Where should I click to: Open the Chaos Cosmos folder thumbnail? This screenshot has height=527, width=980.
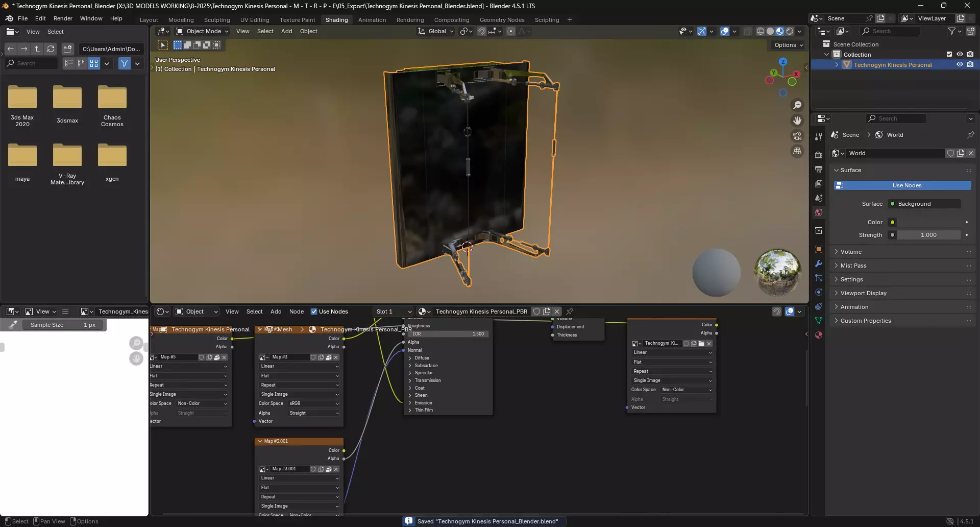(112, 106)
